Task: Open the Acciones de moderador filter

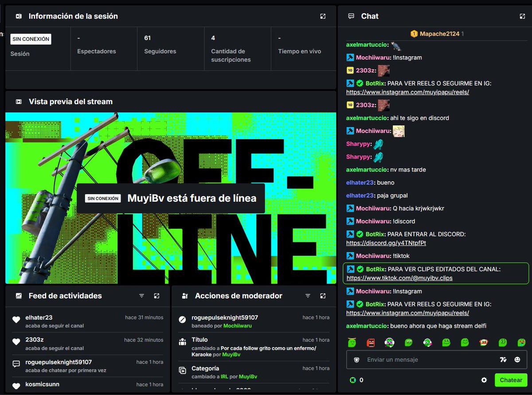Action: click(308, 296)
